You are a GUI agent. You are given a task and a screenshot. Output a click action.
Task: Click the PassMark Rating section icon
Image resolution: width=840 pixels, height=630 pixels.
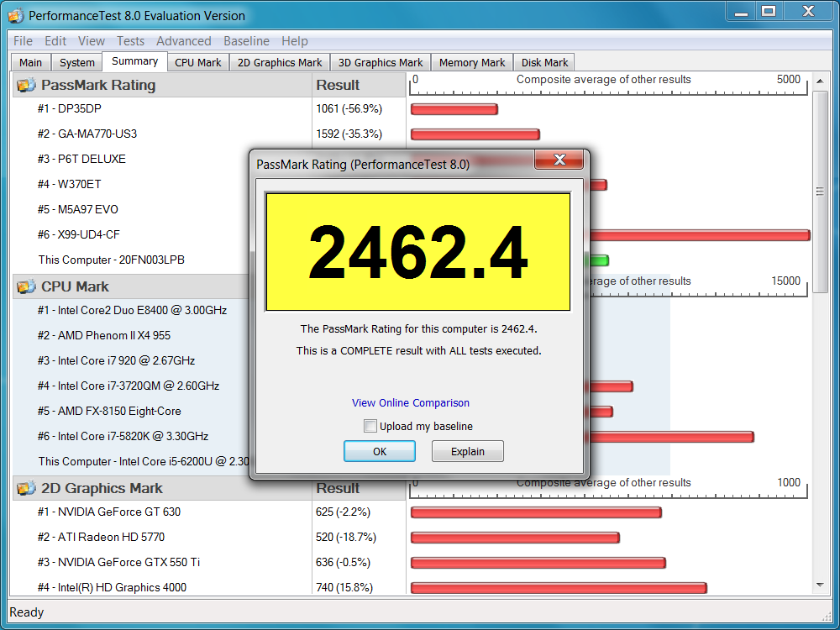click(26, 85)
